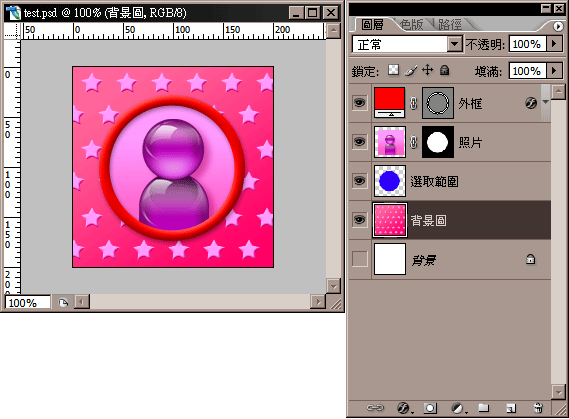Click the lock icon on 背景 layer
The width and height of the screenshot is (569, 419).
point(531,259)
